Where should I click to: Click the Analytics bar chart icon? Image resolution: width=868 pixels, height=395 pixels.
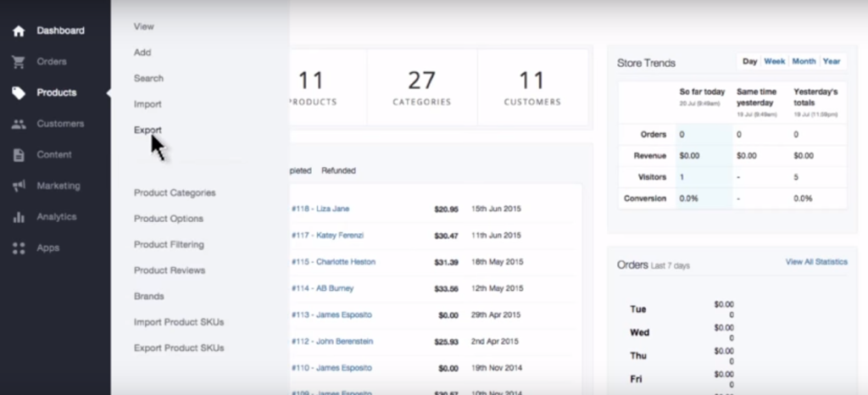(x=19, y=217)
